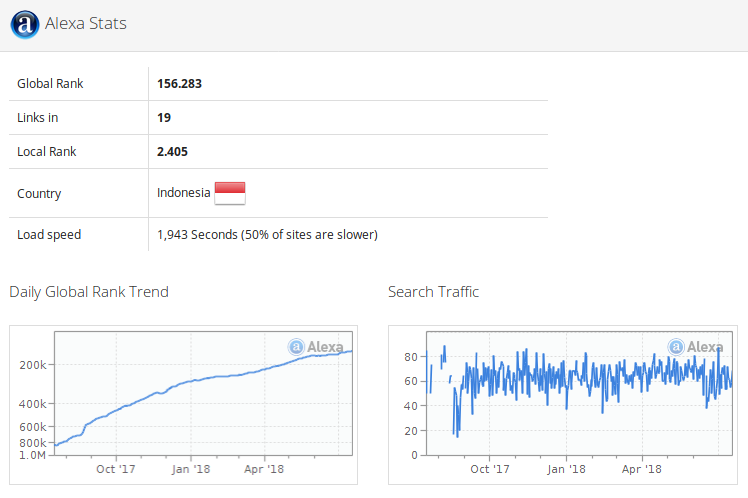Click Jan '18 label on Search Traffic chart
The image size is (748, 498).
(566, 469)
